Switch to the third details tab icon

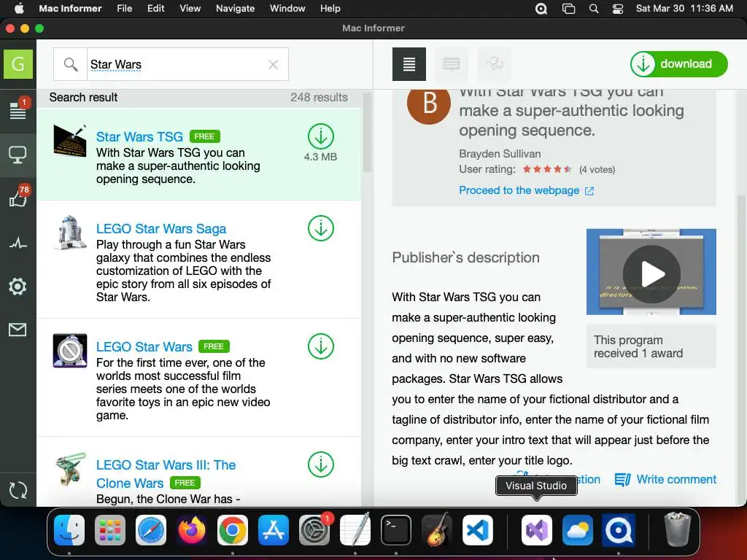coord(495,64)
